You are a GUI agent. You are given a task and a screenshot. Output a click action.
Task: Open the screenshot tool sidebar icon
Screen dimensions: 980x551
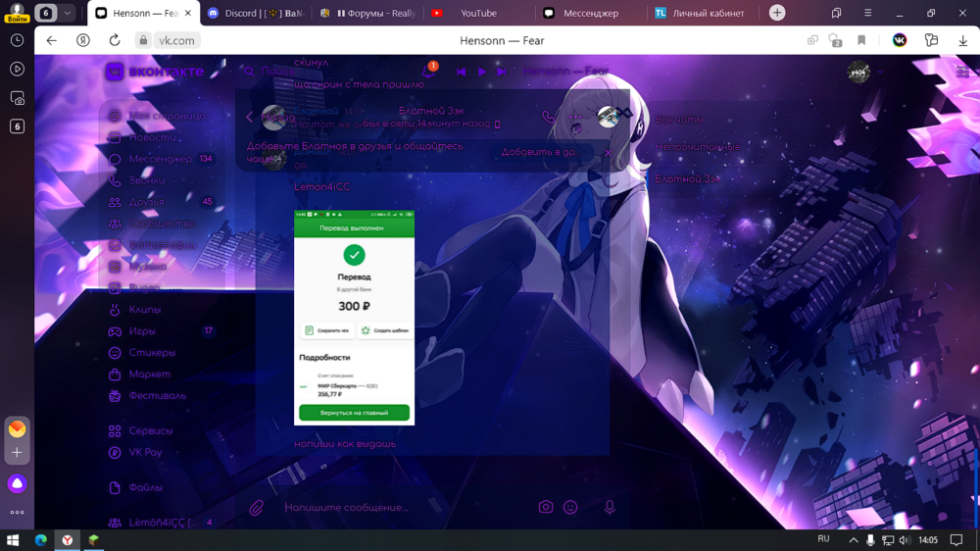point(17,98)
